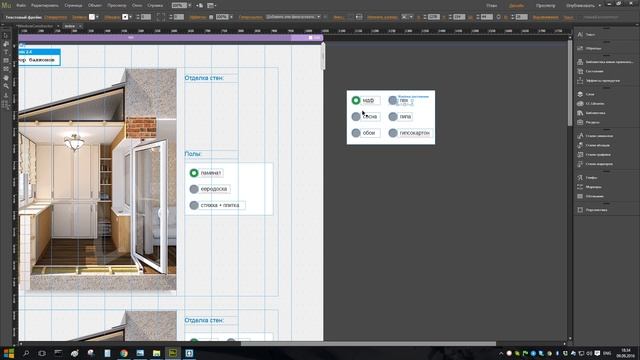Switch to План view mode
Viewport: 640px width, 360px height.
492,6
